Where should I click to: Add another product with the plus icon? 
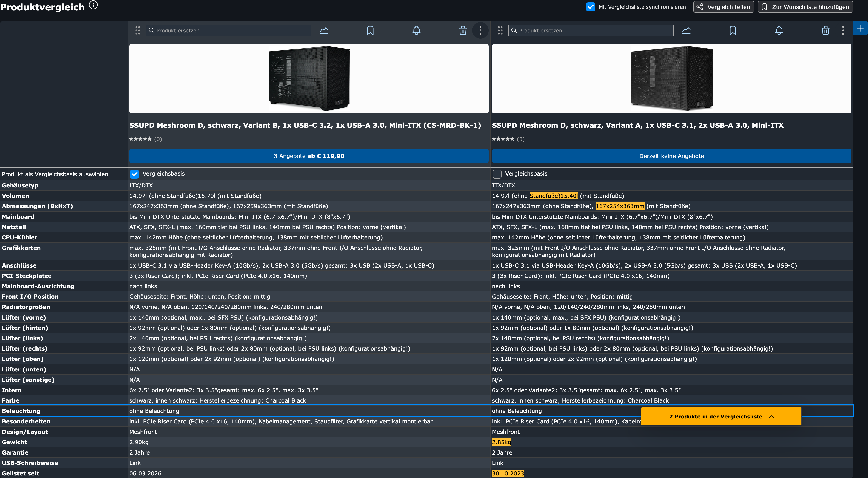click(860, 29)
